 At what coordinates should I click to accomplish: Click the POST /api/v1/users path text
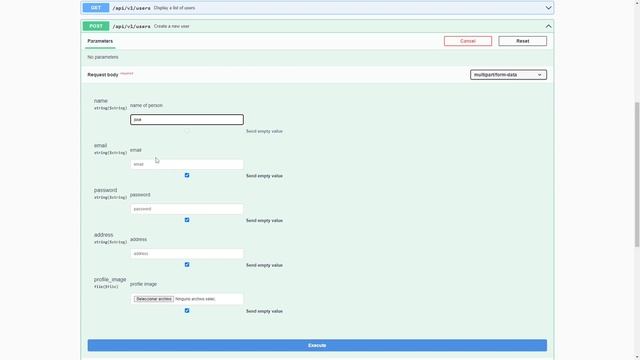pyautogui.click(x=131, y=27)
